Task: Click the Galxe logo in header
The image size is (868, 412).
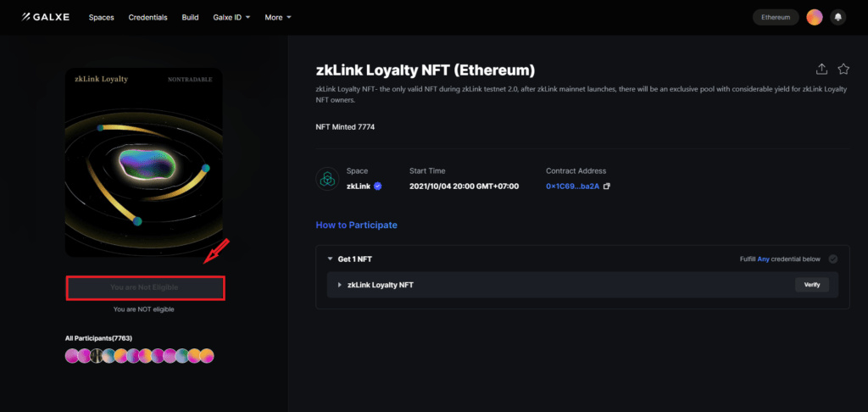Action: coord(48,17)
